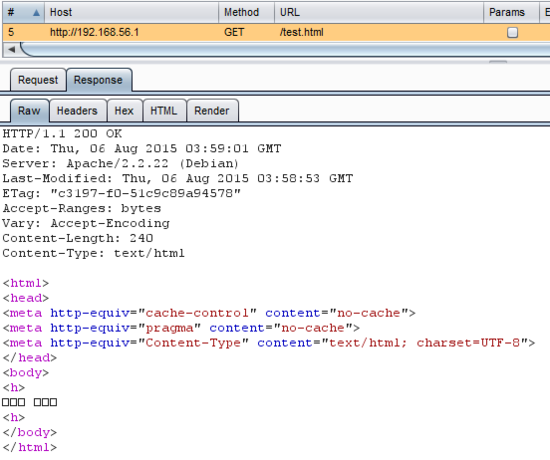
Task: Click the HTTP/1.1 200 OK status line
Action: tap(62, 134)
